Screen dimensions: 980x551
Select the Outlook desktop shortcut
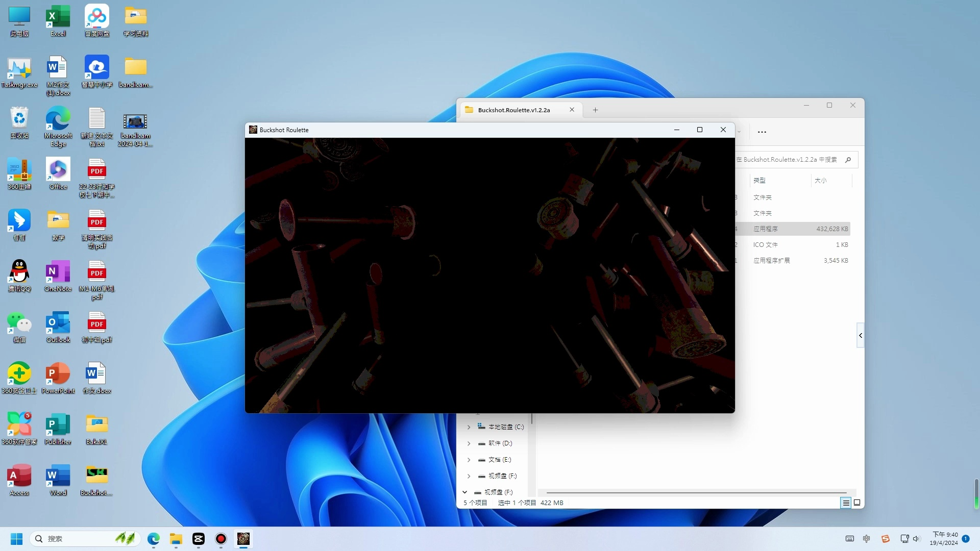(x=58, y=327)
